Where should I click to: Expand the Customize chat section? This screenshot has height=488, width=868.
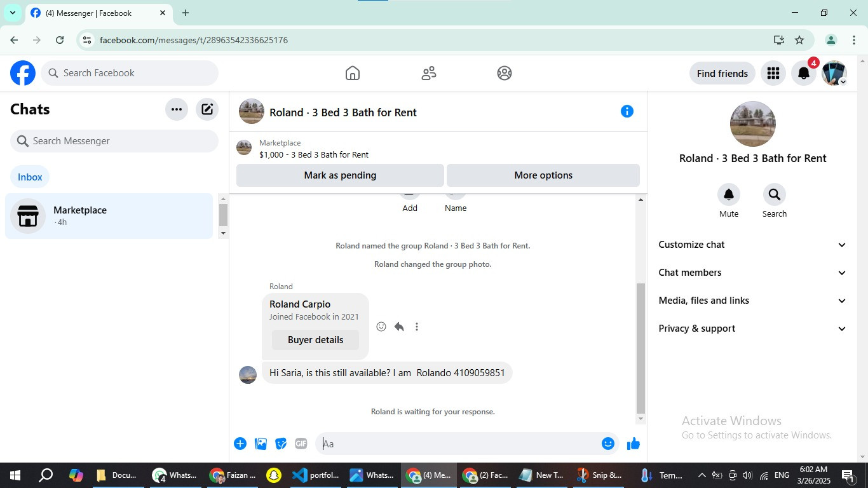(x=753, y=245)
